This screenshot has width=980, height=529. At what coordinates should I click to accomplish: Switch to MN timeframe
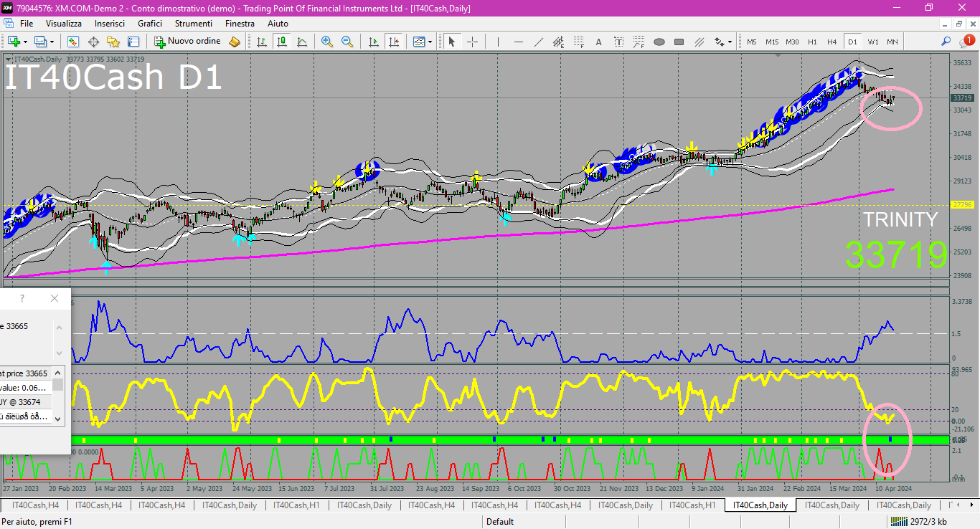coord(892,42)
